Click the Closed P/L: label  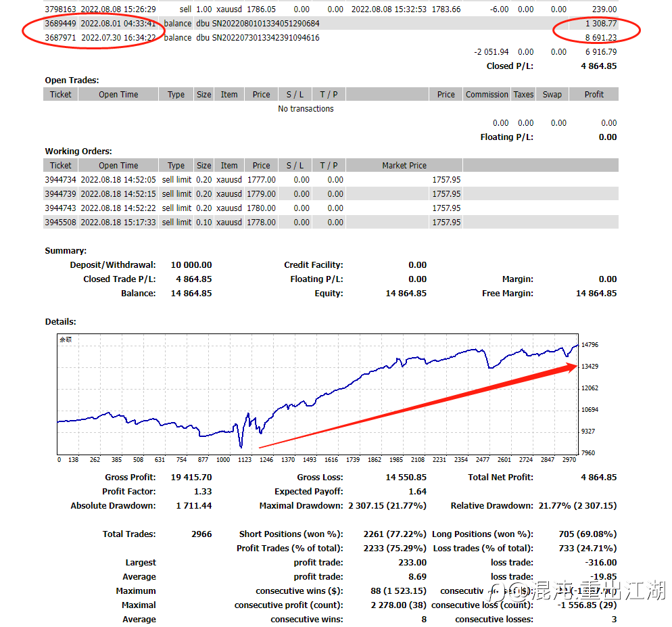click(510, 66)
